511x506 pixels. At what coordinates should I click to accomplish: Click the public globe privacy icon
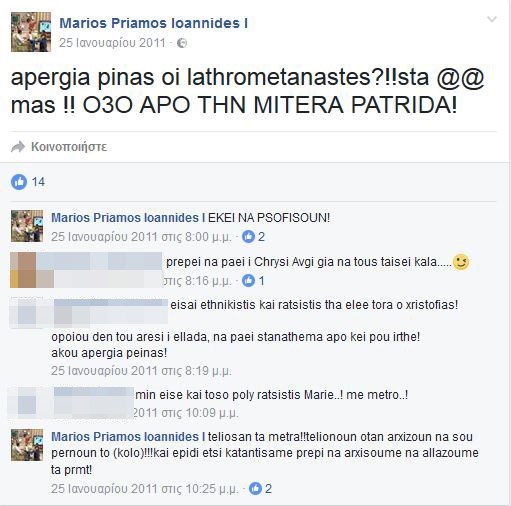(182, 43)
